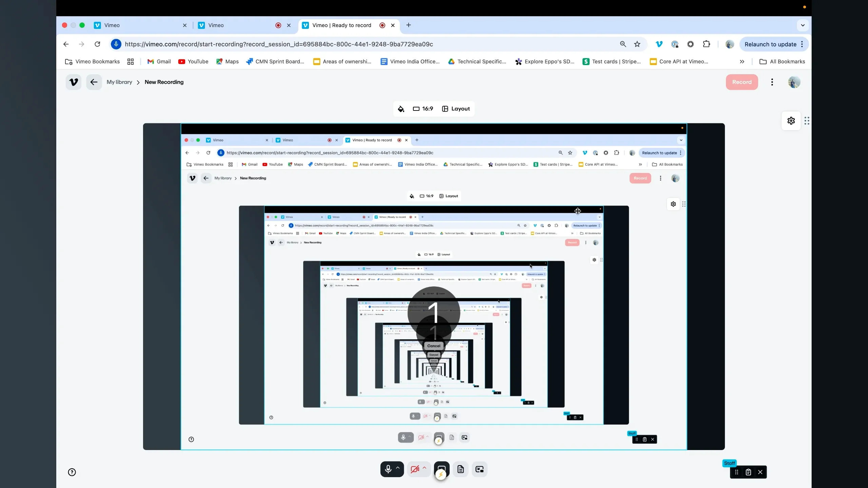Click the minimize-to-corner icon in recording toolbar

tap(479, 469)
